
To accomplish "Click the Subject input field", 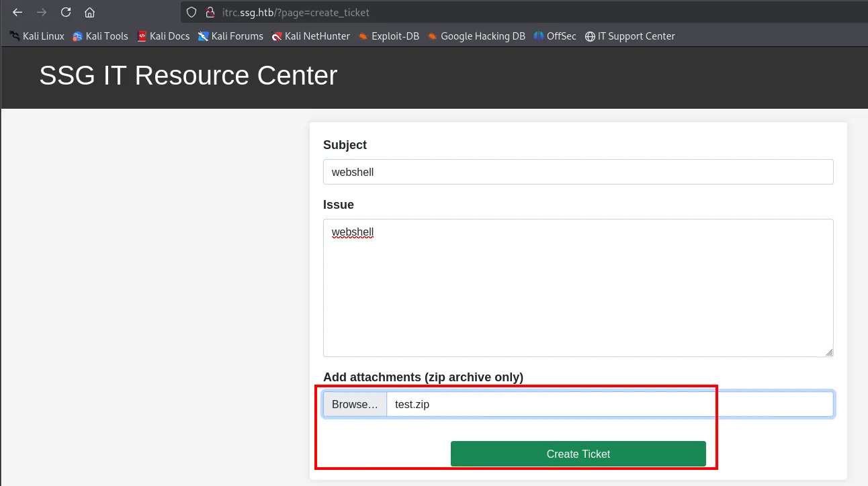I will [578, 172].
